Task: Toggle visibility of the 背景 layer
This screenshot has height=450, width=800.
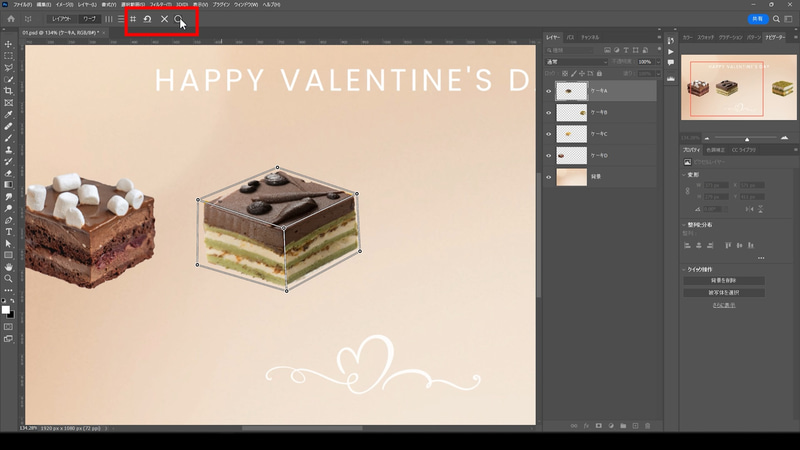Action: 548,177
